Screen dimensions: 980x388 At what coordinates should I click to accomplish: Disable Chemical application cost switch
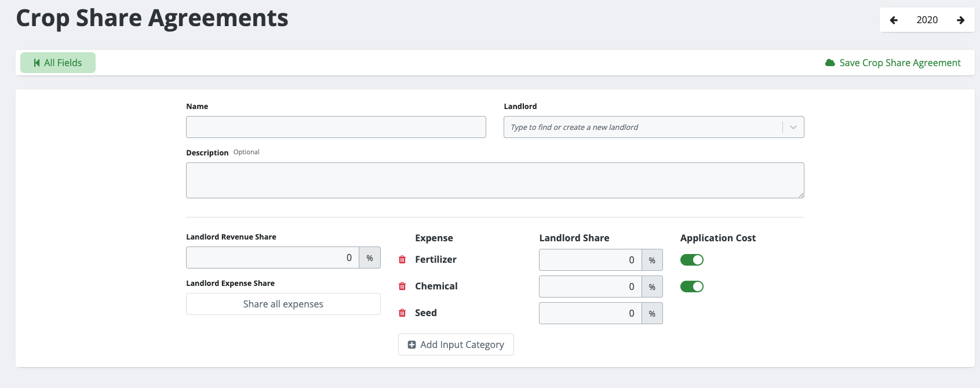tap(691, 287)
